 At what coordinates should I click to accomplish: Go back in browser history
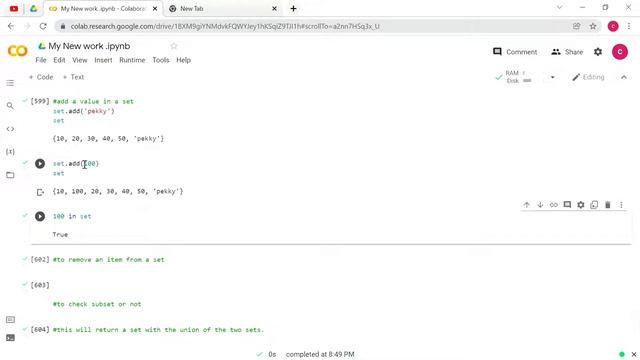point(11,26)
